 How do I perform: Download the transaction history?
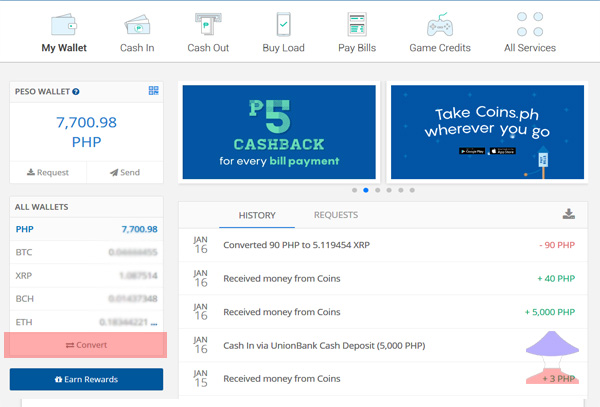point(569,214)
